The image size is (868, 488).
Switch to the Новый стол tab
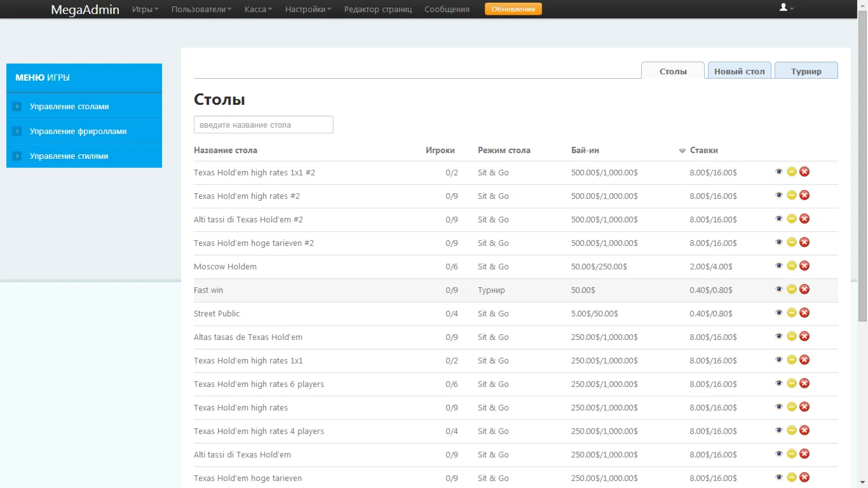739,71
